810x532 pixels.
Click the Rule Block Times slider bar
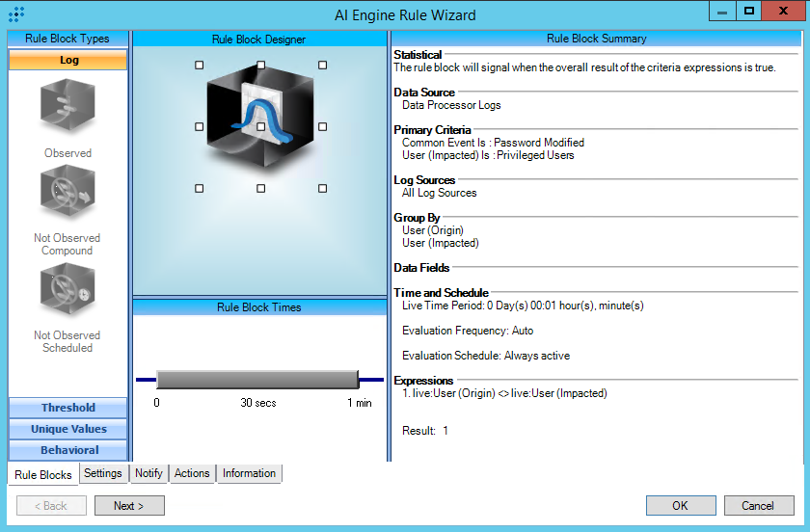click(x=256, y=380)
